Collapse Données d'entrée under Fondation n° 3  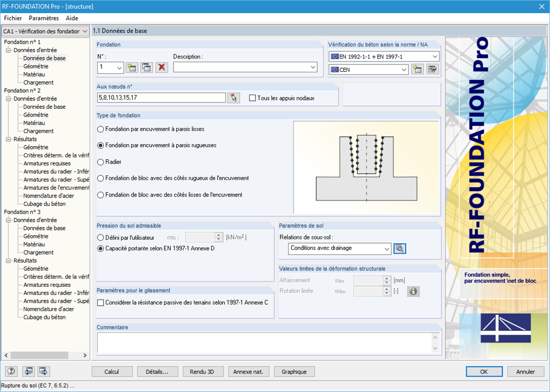(8, 220)
